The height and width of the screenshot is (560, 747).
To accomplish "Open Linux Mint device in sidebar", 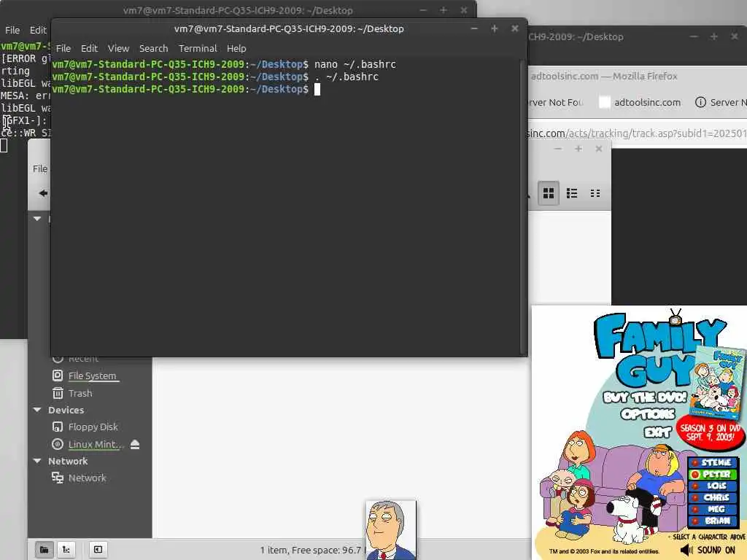I will click(x=96, y=444).
